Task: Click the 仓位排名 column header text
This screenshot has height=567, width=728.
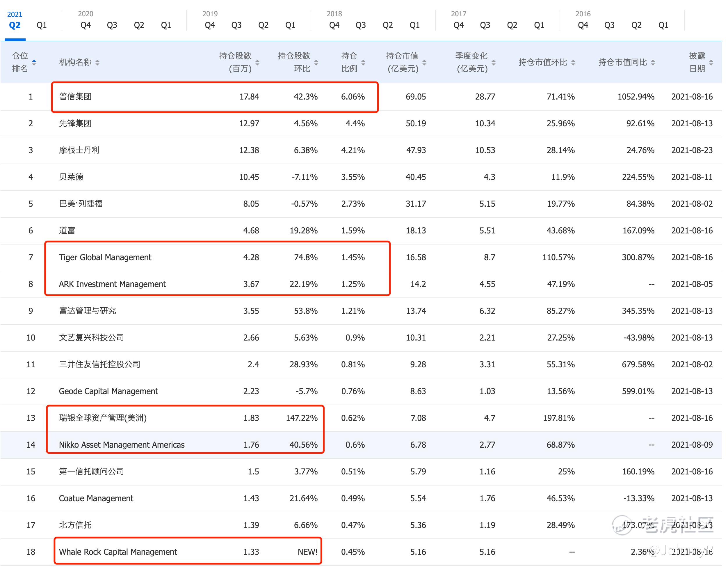Action: (x=20, y=62)
